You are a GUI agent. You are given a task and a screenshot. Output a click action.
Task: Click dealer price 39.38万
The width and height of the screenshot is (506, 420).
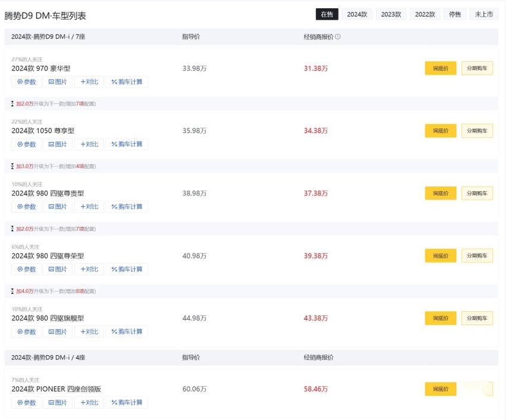[x=315, y=256]
